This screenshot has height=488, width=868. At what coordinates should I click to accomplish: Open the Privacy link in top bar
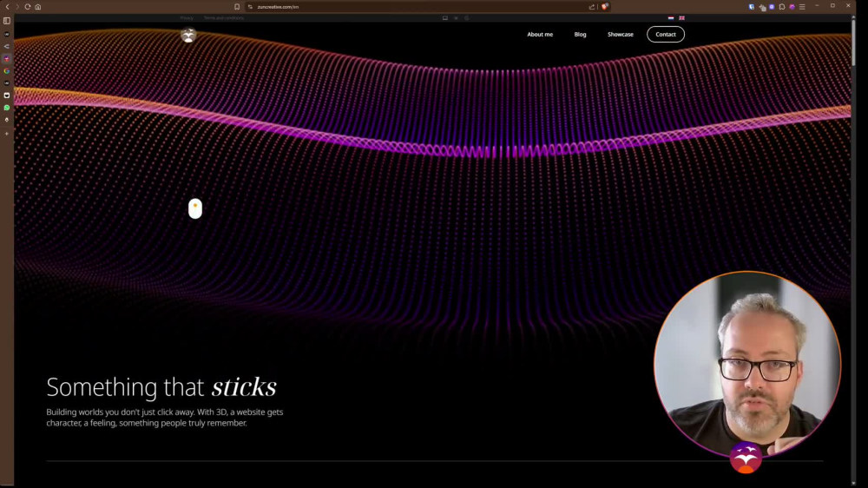click(187, 18)
